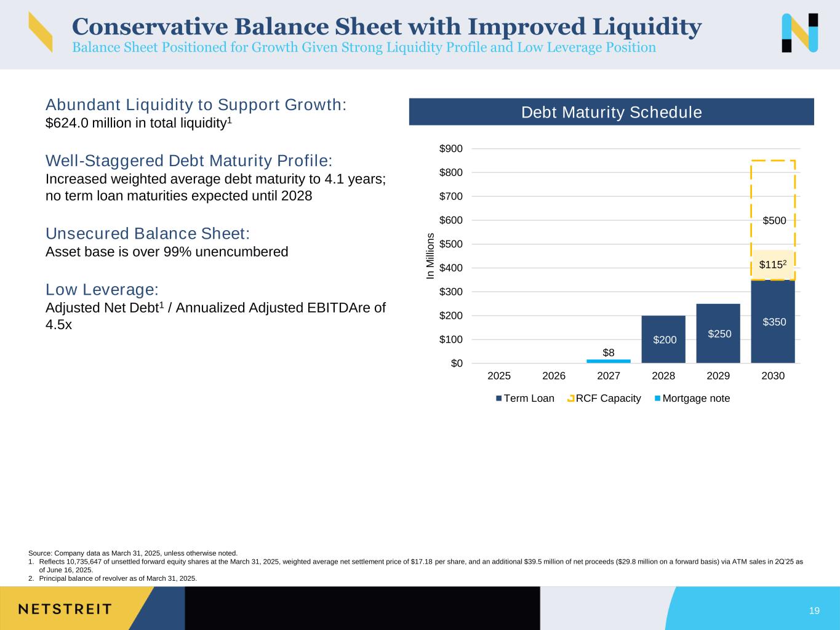The width and height of the screenshot is (840, 630).
Task: Click the yellow chevron shape beside the title
Action: pos(41,32)
